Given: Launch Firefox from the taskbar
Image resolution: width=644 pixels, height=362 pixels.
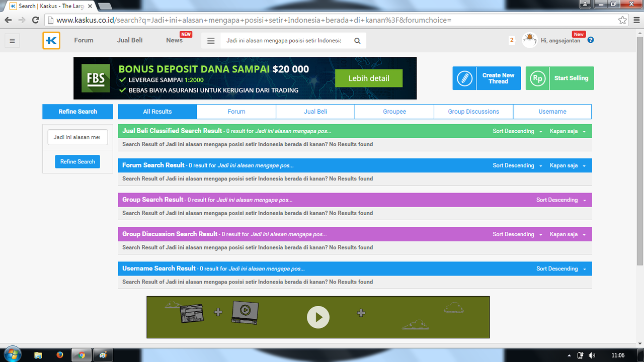Looking at the screenshot, I should 60,355.
